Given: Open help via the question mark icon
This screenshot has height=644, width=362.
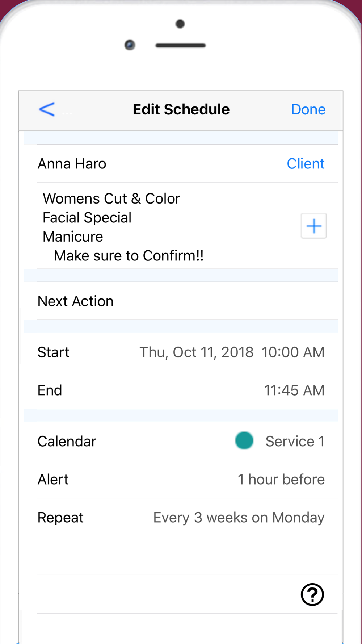Looking at the screenshot, I should 312,594.
